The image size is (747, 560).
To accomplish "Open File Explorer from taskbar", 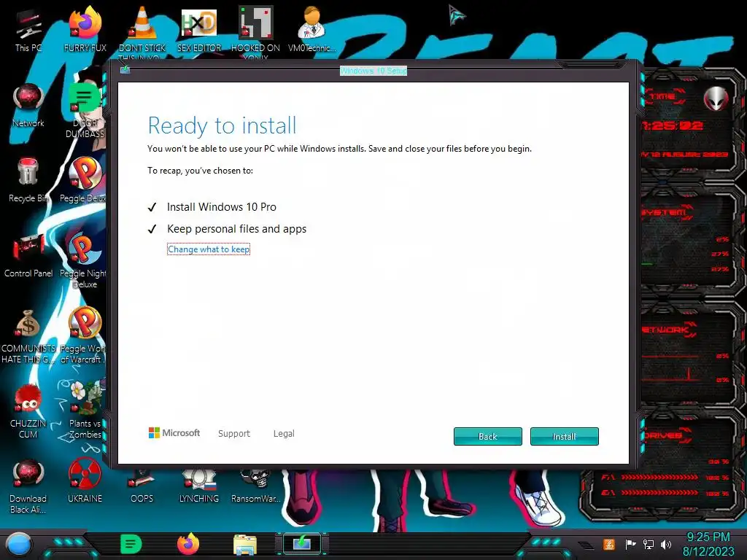I will pyautogui.click(x=245, y=544).
